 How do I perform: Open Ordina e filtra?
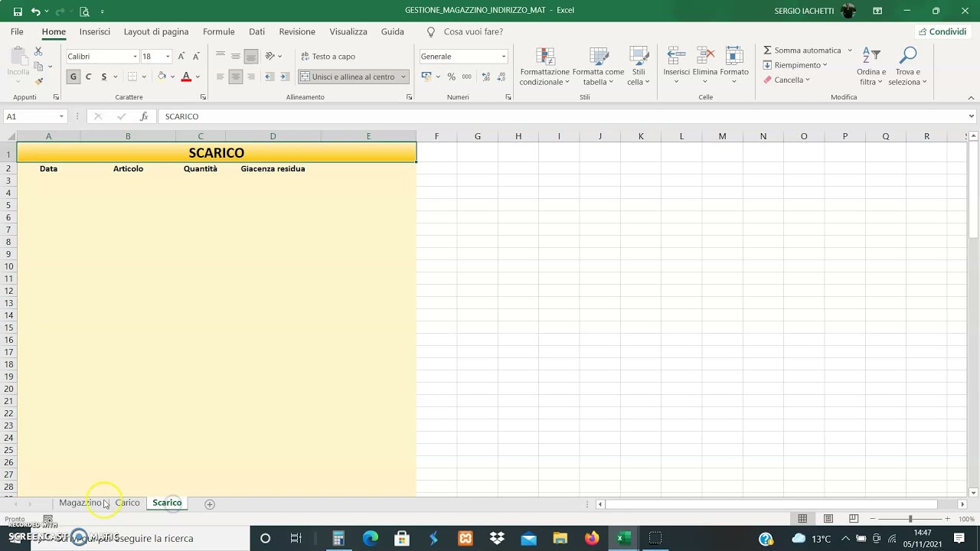[871, 67]
